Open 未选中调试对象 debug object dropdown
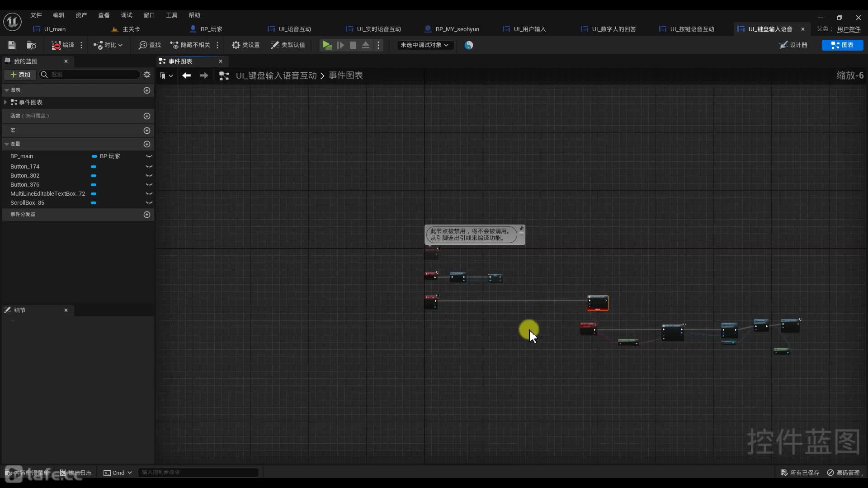The height and width of the screenshot is (488, 868). [x=425, y=45]
